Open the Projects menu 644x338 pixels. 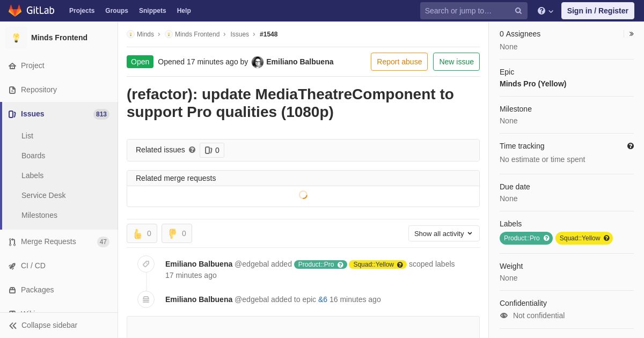[x=82, y=11]
